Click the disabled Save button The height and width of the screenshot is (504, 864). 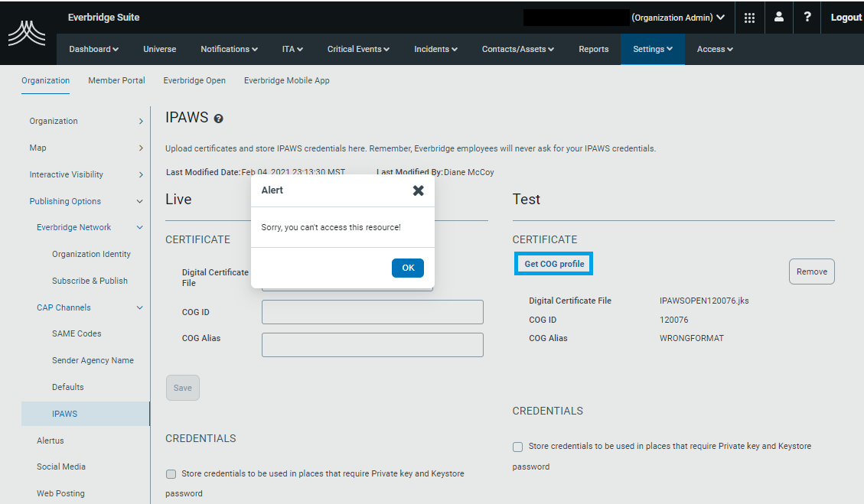183,388
